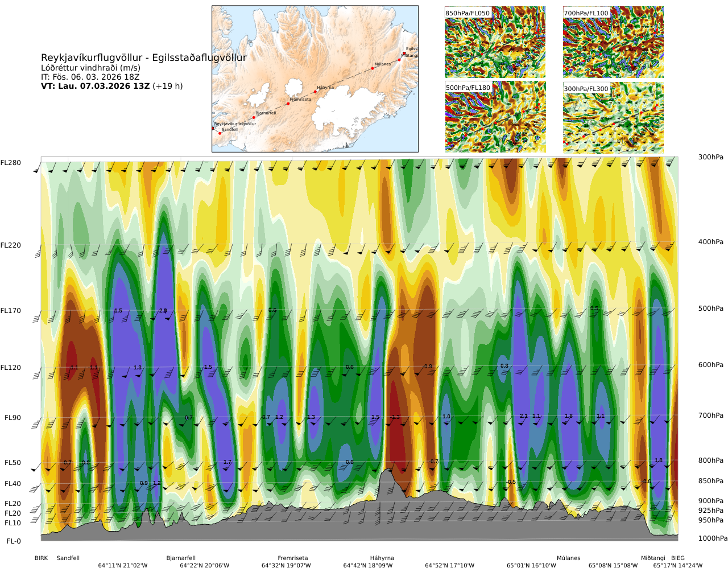Click the FL220 axis label
728x572 pixels.
(10, 245)
